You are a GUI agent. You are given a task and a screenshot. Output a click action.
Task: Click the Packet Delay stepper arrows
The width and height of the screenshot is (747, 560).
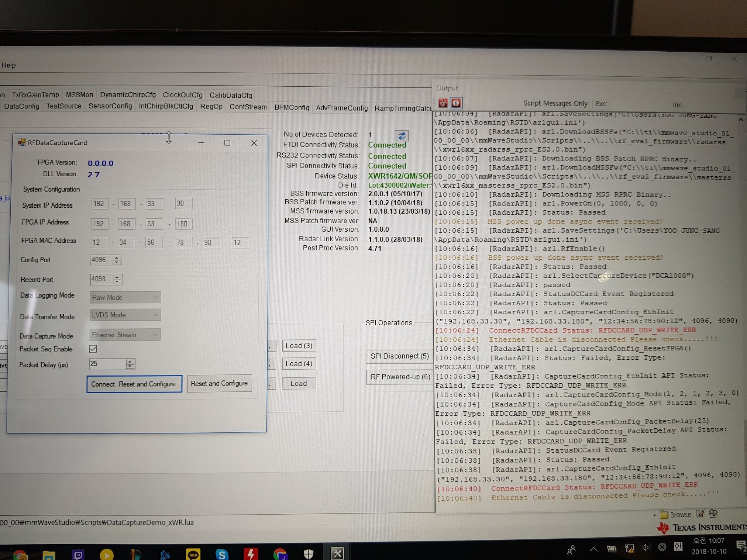[x=130, y=364]
